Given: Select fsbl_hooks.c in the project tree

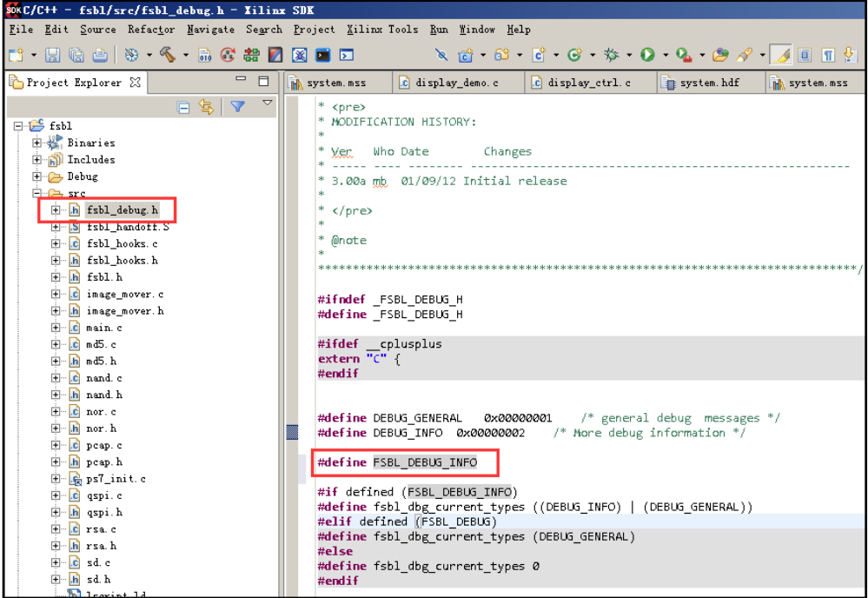Looking at the screenshot, I should point(122,243).
